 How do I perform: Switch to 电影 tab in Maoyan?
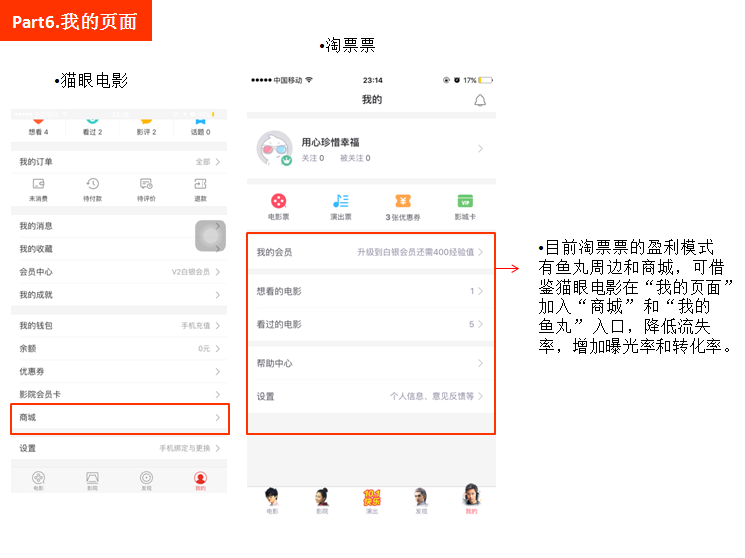point(38,480)
